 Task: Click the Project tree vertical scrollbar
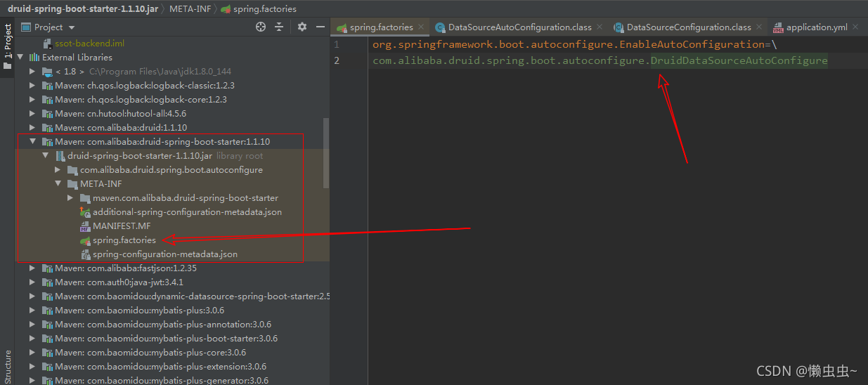click(x=326, y=152)
